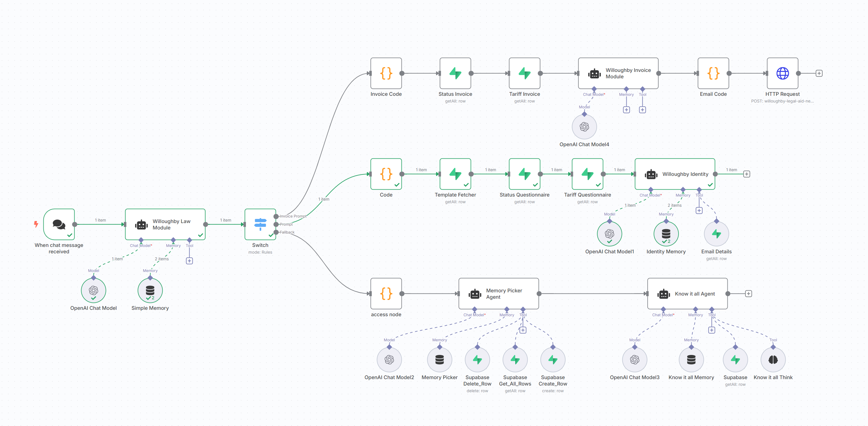The width and height of the screenshot is (868, 426).
Task: Select the Memory Picker Agent node
Action: (x=498, y=293)
